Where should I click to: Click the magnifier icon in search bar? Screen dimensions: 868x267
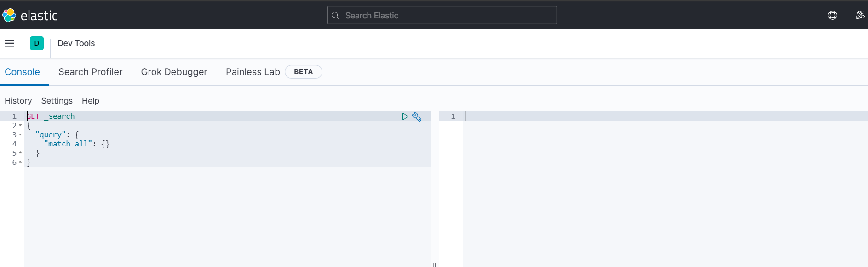pyautogui.click(x=335, y=16)
